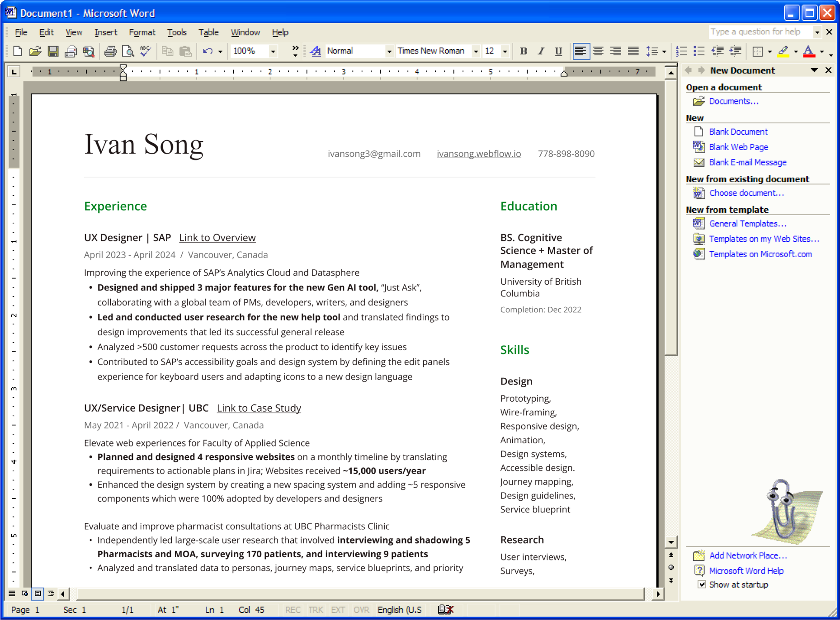This screenshot has height=620, width=840.
Task: Expand the Undo history dropdown arrow
Action: pyautogui.click(x=220, y=52)
